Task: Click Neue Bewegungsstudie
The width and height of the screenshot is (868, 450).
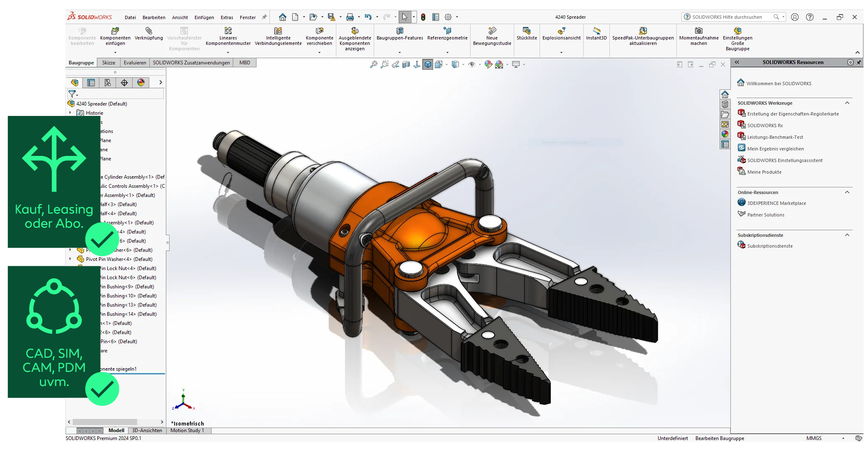Action: (x=492, y=37)
